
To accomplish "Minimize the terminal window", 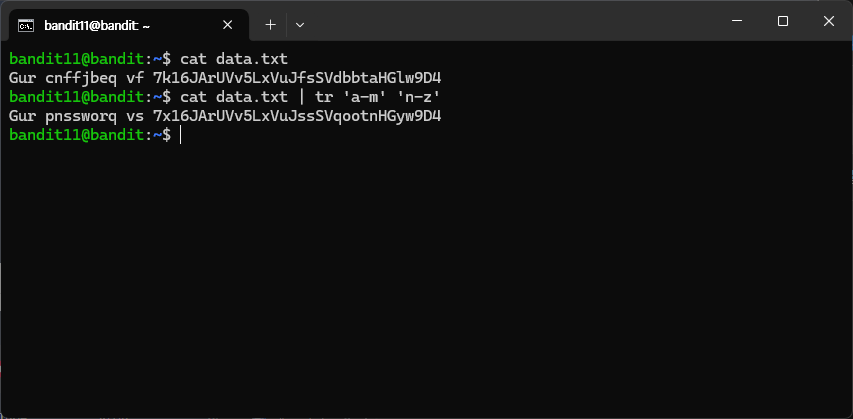I will click(x=737, y=21).
